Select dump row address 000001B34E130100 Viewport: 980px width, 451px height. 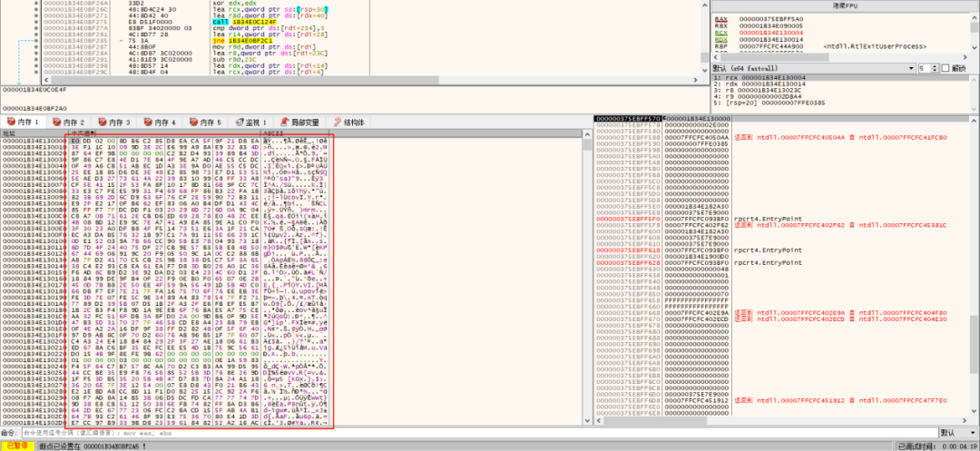click(33, 240)
